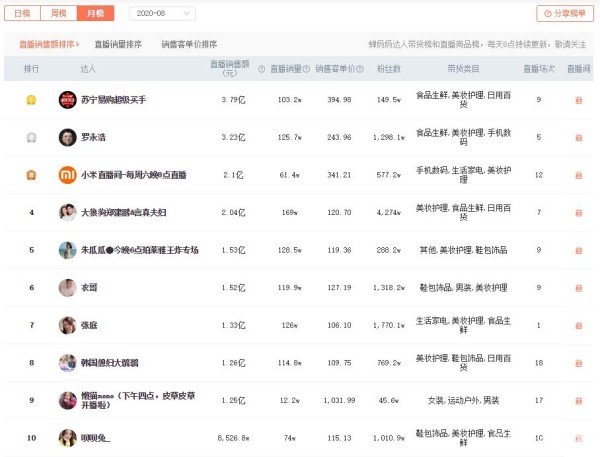
Task: Click the silver second-place medal icon
Action: point(31,137)
